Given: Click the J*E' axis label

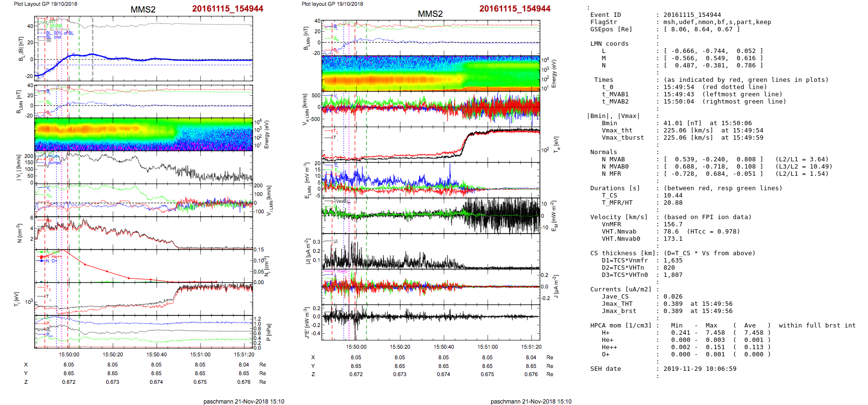Looking at the screenshot, I should [x=306, y=323].
